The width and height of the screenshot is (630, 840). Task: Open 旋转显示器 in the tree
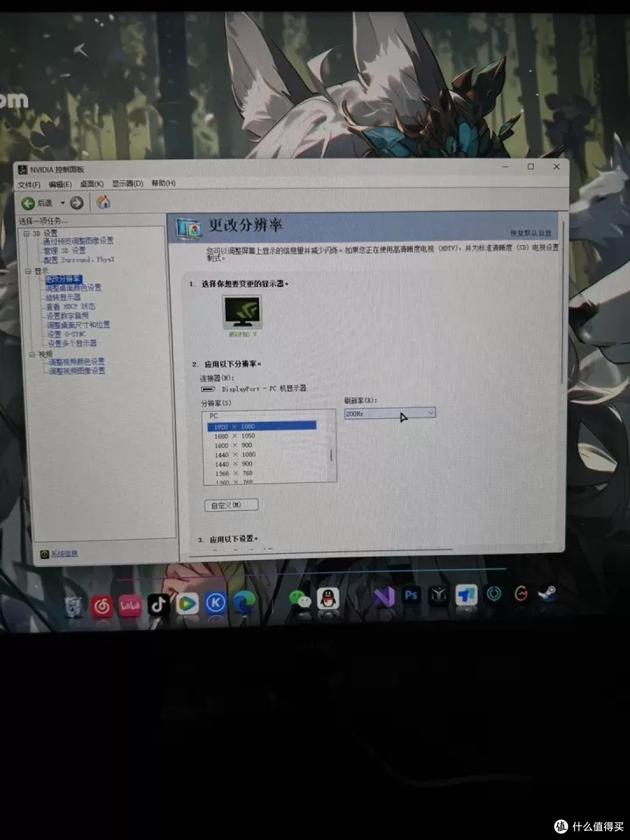pos(64,297)
